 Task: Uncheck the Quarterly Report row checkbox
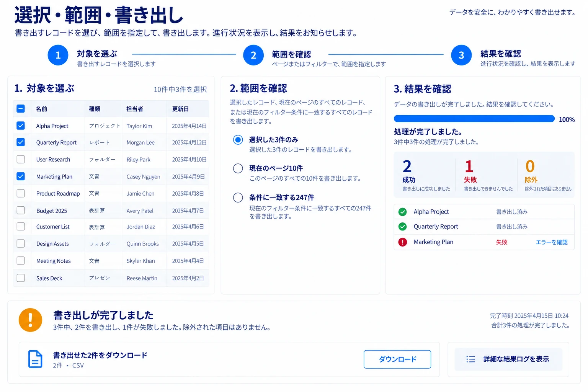coord(21,142)
